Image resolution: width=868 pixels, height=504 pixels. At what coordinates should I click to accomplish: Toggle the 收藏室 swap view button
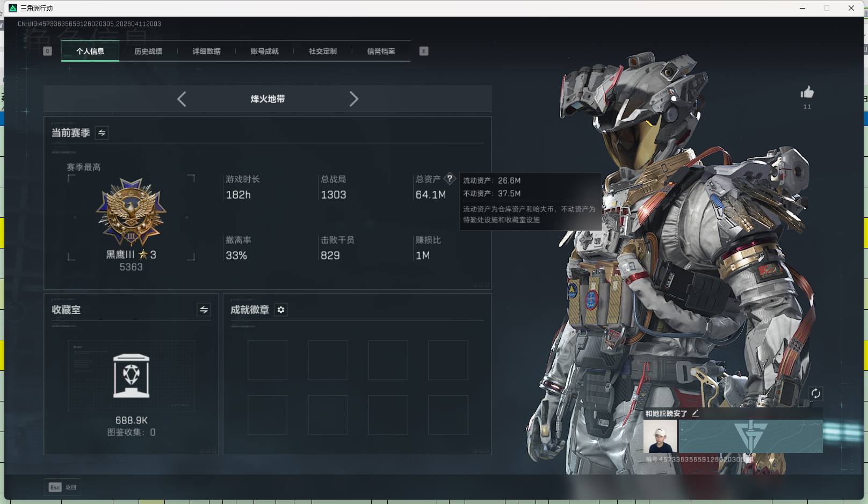point(204,310)
